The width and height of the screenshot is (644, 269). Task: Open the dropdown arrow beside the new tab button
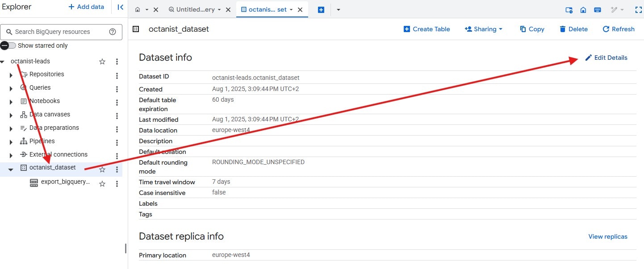pos(338,9)
